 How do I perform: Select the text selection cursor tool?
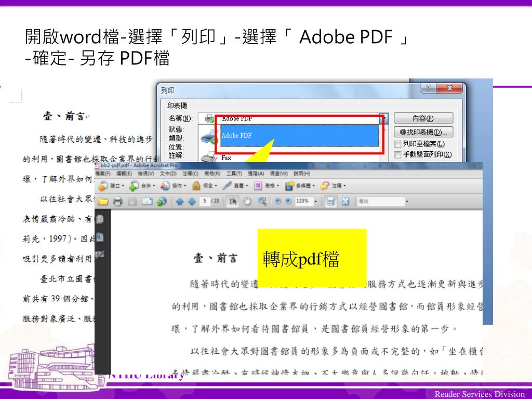(x=232, y=201)
